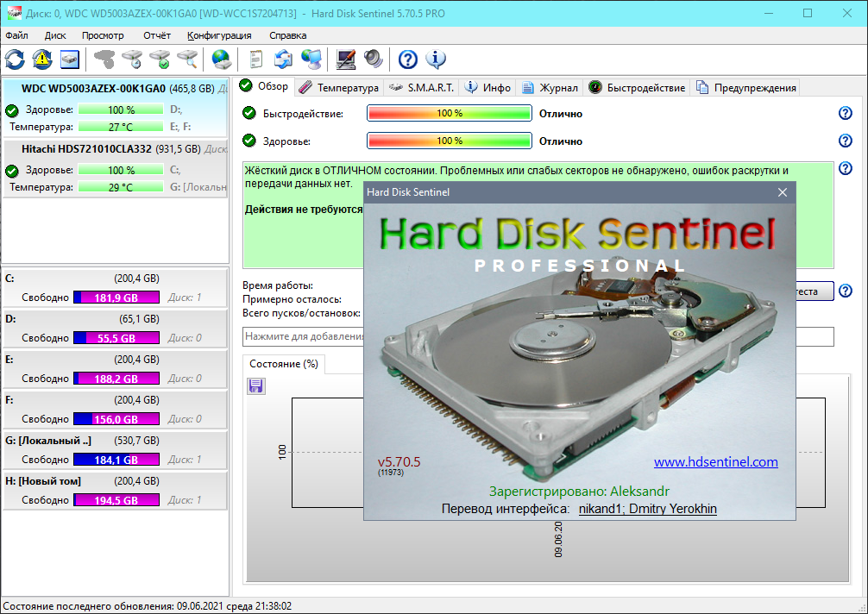Click the green check icon next to Быстродействие
Viewport: 868px width, 614px height.
click(249, 113)
